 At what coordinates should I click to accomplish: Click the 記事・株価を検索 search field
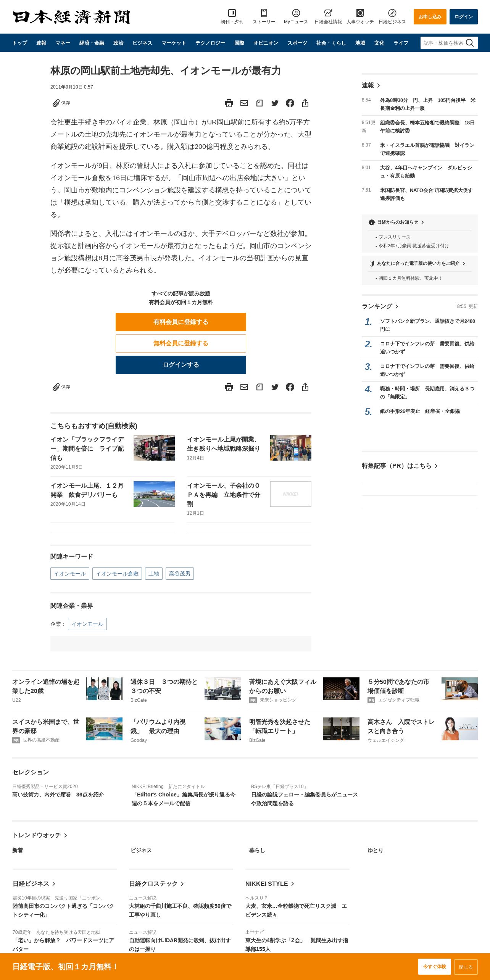click(x=443, y=43)
